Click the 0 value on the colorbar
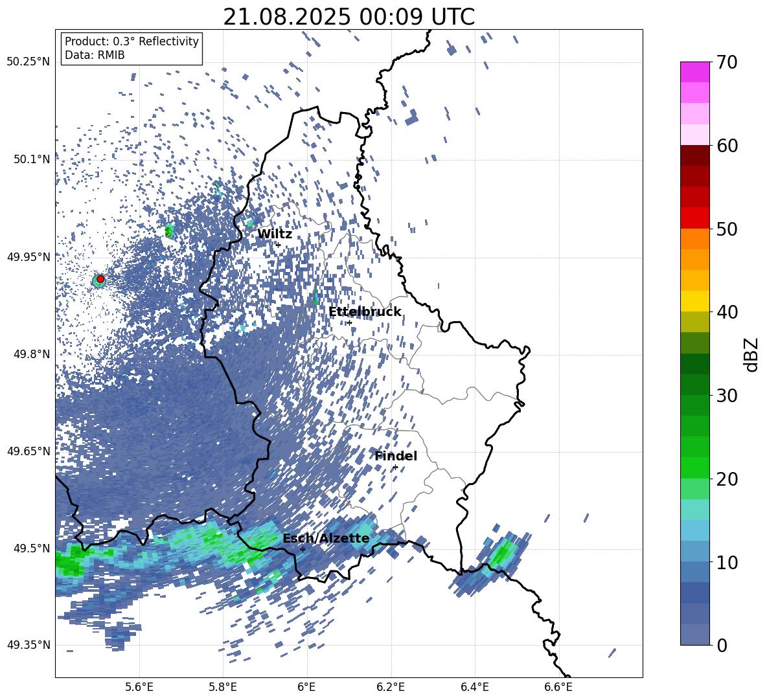This screenshot has height=700, width=767. [x=722, y=645]
